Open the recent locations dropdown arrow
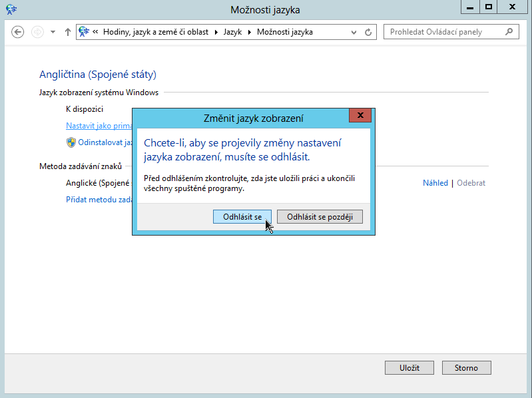Image resolution: width=532 pixels, height=398 pixels. (53, 32)
